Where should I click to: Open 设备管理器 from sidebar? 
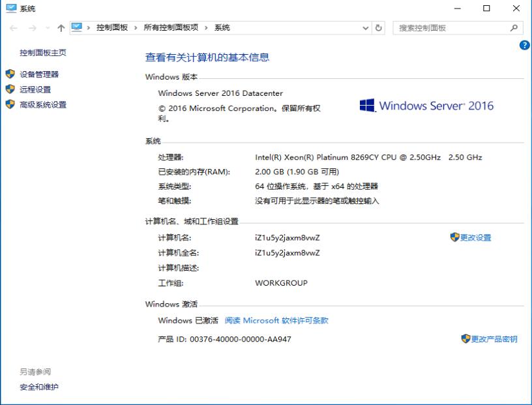39,74
